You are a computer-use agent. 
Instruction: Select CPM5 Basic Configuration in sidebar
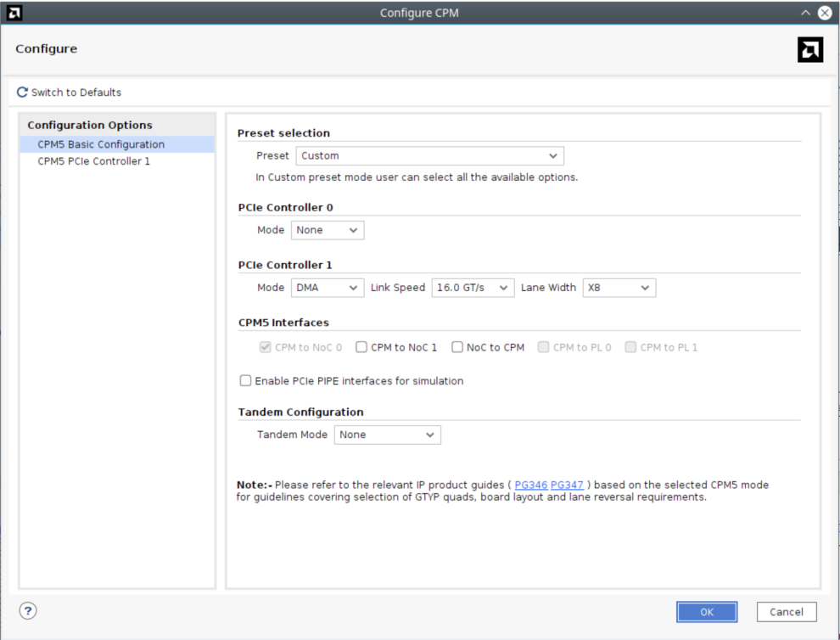(101, 144)
